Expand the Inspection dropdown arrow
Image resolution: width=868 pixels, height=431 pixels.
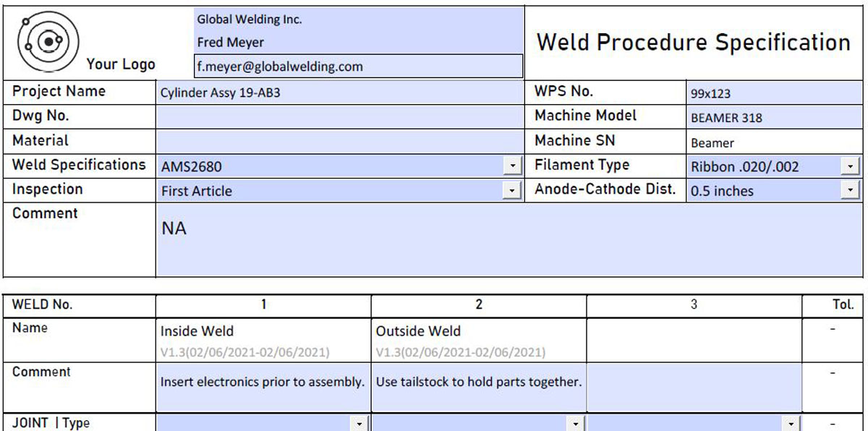click(513, 191)
